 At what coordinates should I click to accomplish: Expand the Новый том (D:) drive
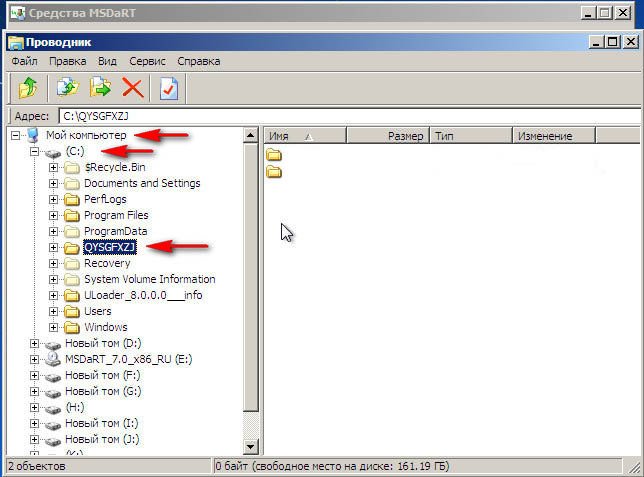click(x=34, y=344)
